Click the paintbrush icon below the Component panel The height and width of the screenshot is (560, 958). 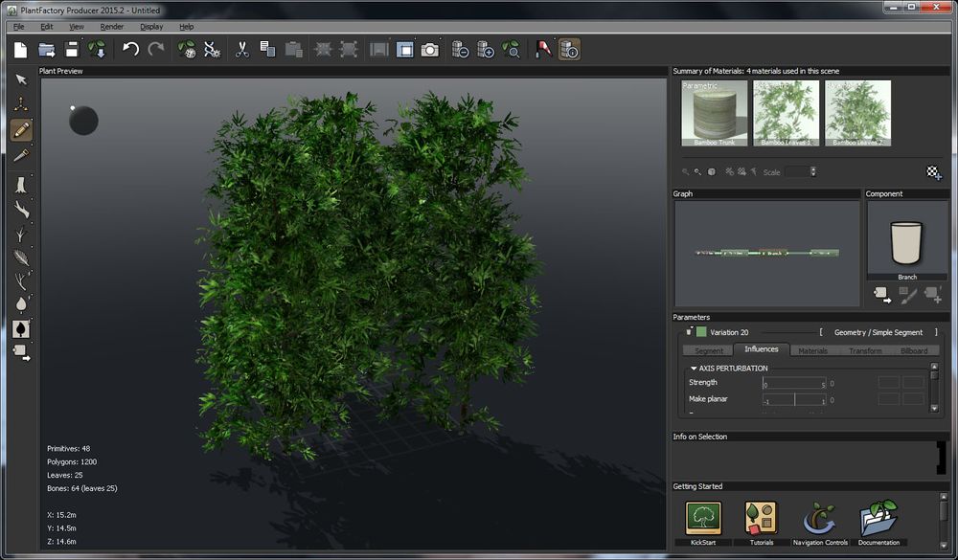[908, 296]
